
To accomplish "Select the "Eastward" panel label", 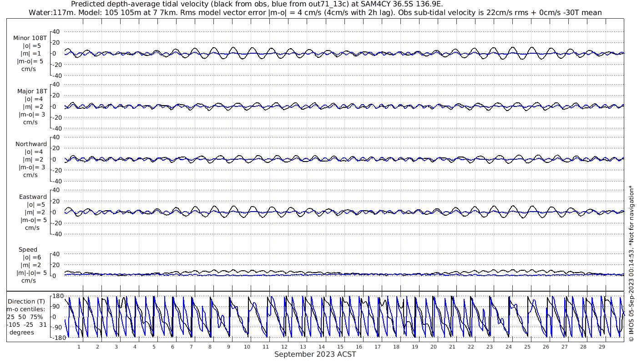I will [33, 197].
